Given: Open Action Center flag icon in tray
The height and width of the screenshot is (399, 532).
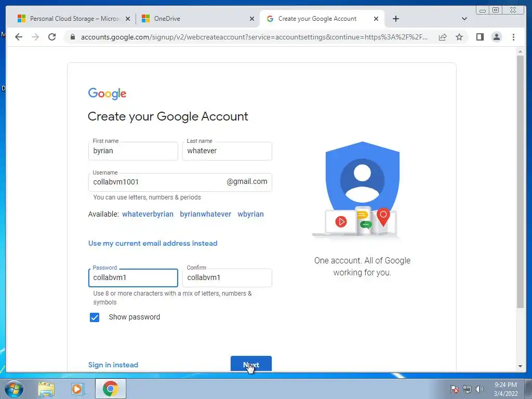Looking at the screenshot, I should 454,389.
